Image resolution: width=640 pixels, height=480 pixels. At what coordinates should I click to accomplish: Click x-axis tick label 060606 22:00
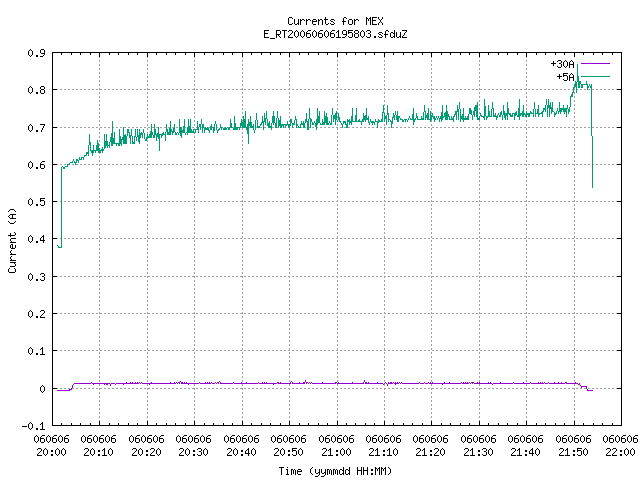click(x=620, y=446)
